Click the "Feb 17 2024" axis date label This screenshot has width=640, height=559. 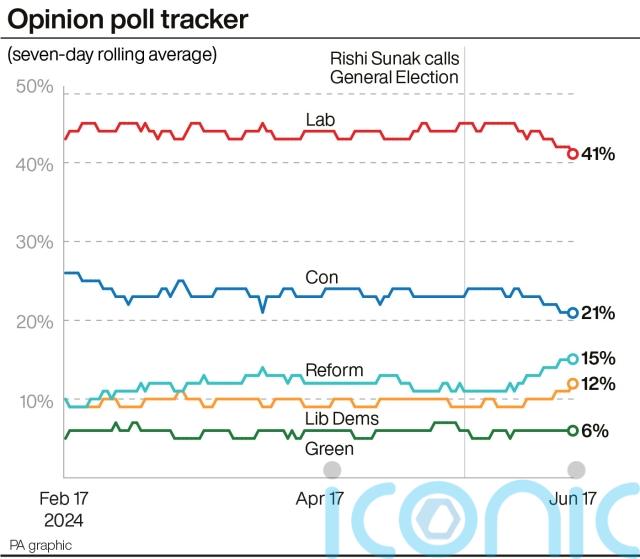point(62,508)
